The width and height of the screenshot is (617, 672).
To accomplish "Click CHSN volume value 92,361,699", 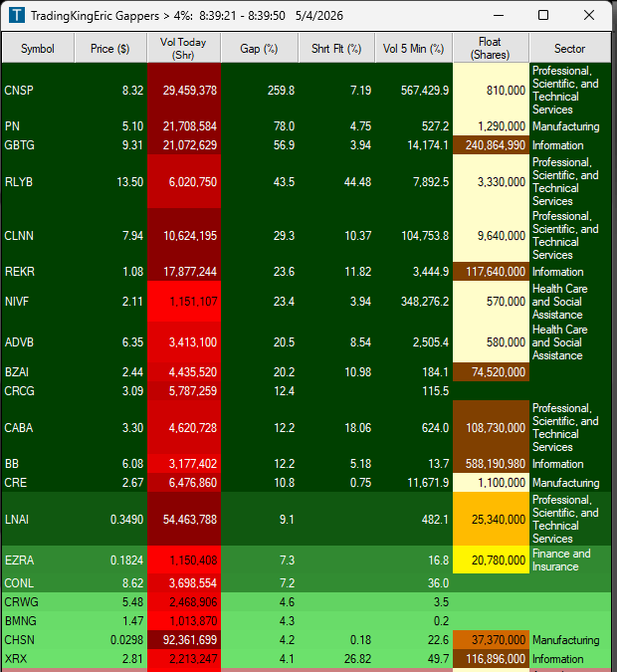I will tap(184, 639).
